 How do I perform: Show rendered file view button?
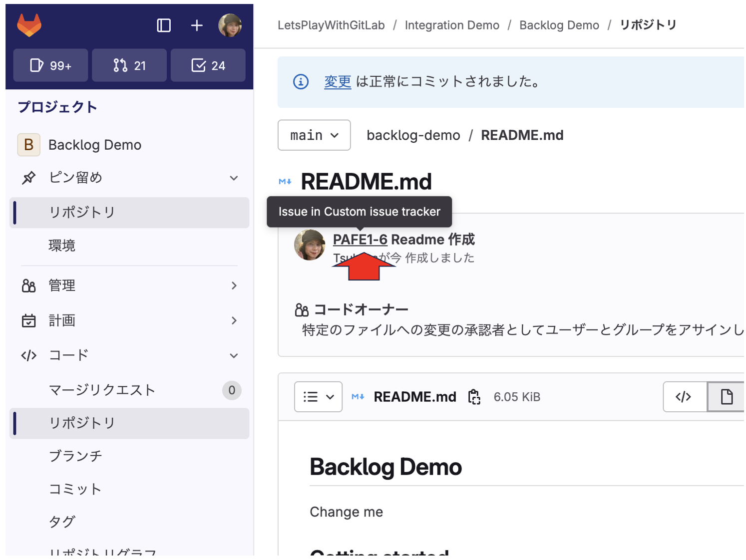point(727,397)
